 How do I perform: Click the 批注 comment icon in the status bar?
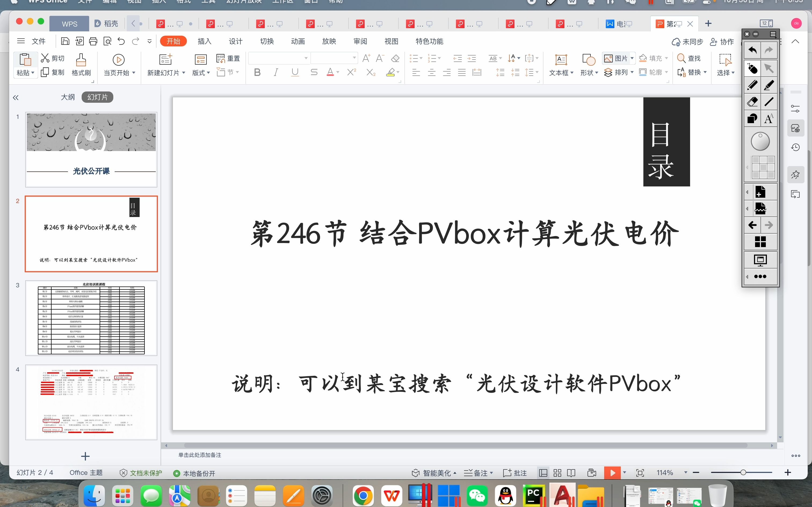pos(515,472)
